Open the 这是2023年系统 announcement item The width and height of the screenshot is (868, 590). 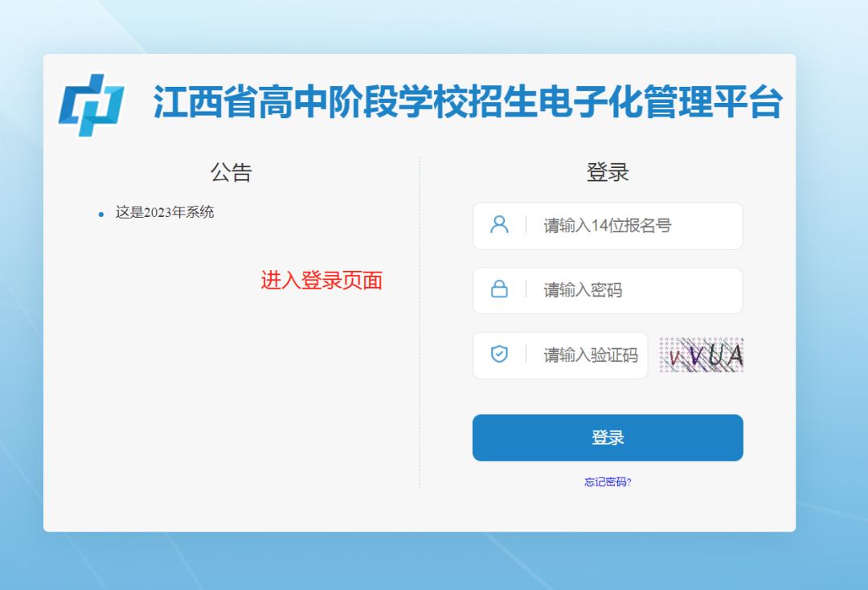165,213
